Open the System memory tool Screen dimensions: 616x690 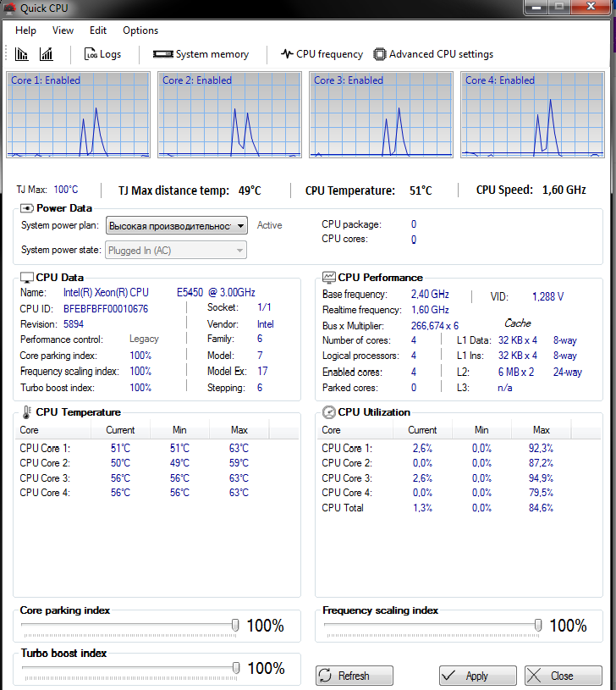point(201,54)
